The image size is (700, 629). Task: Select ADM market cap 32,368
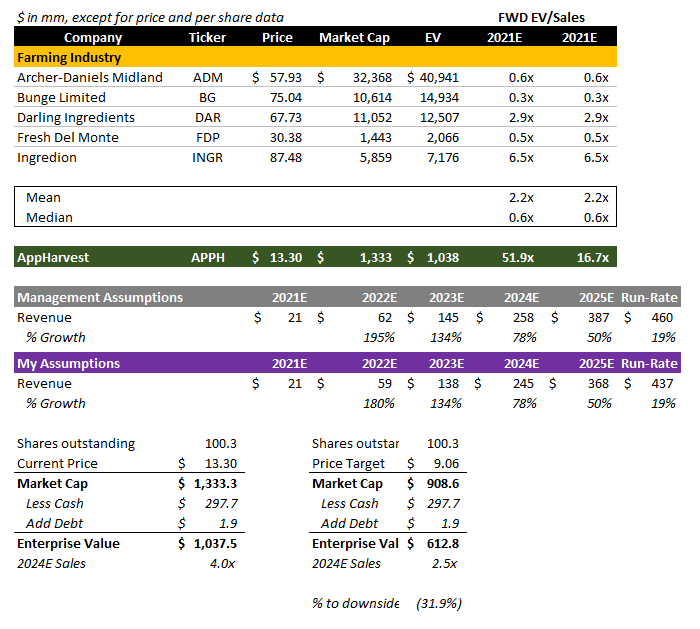[372, 78]
